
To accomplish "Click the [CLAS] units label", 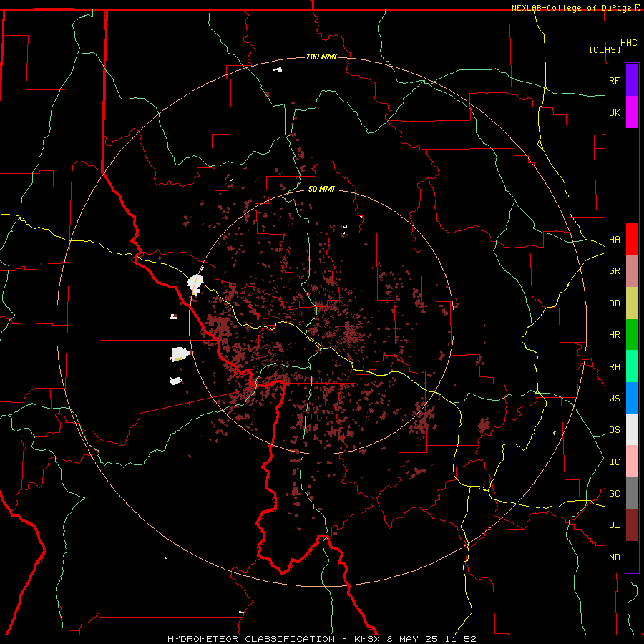I will coord(605,49).
